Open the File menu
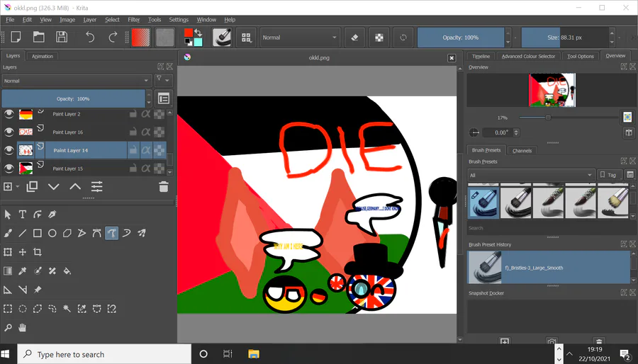This screenshot has width=638, height=364. click(x=10, y=20)
